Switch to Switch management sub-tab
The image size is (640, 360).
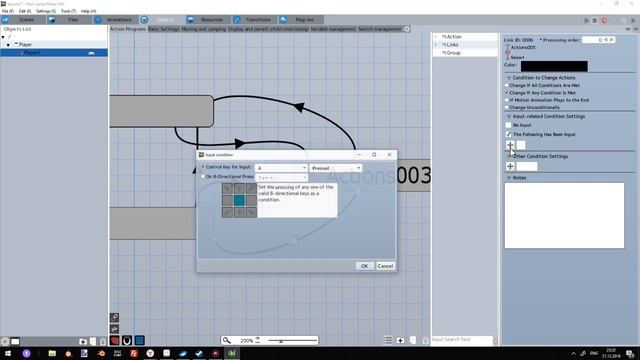[380, 29]
